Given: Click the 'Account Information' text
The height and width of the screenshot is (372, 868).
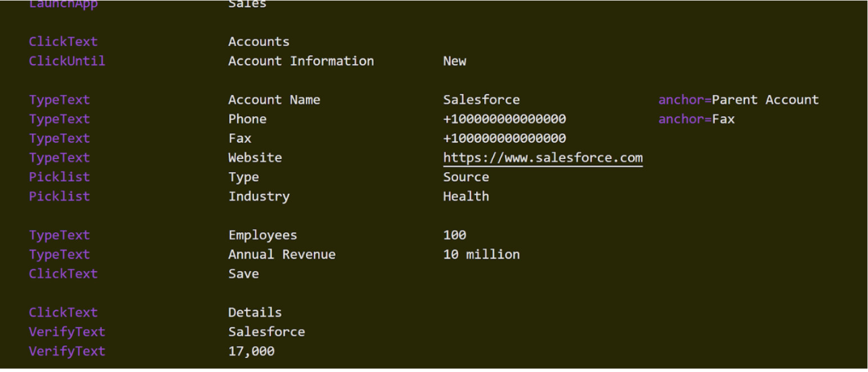Looking at the screenshot, I should pos(301,61).
